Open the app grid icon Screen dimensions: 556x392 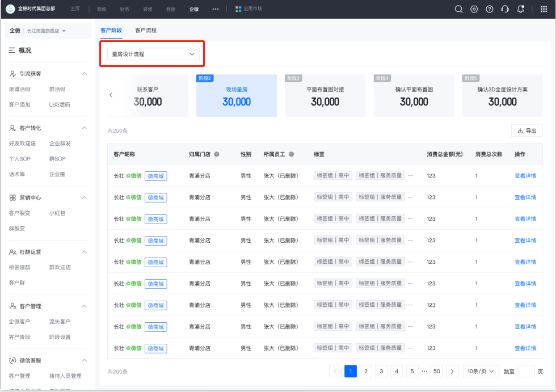[x=544, y=9]
